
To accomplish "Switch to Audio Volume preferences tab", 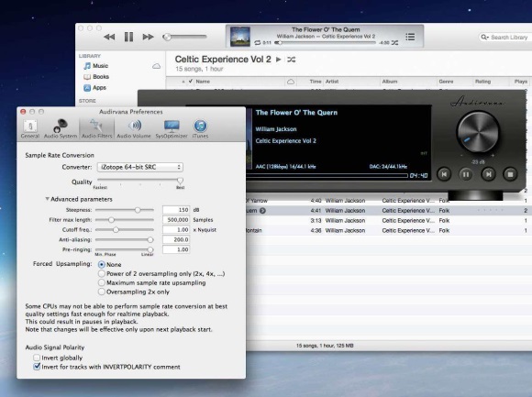I will 134,129.
